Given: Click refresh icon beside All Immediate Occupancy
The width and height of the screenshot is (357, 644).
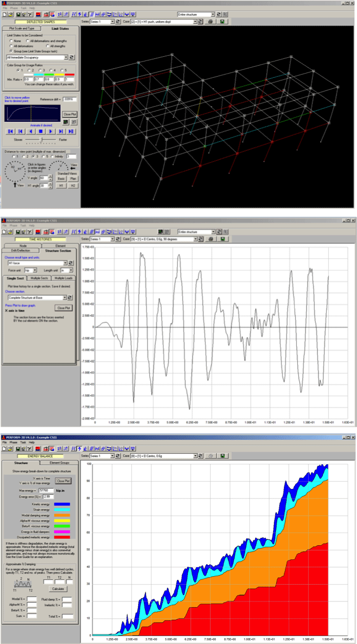Looking at the screenshot, I should click(72, 57).
